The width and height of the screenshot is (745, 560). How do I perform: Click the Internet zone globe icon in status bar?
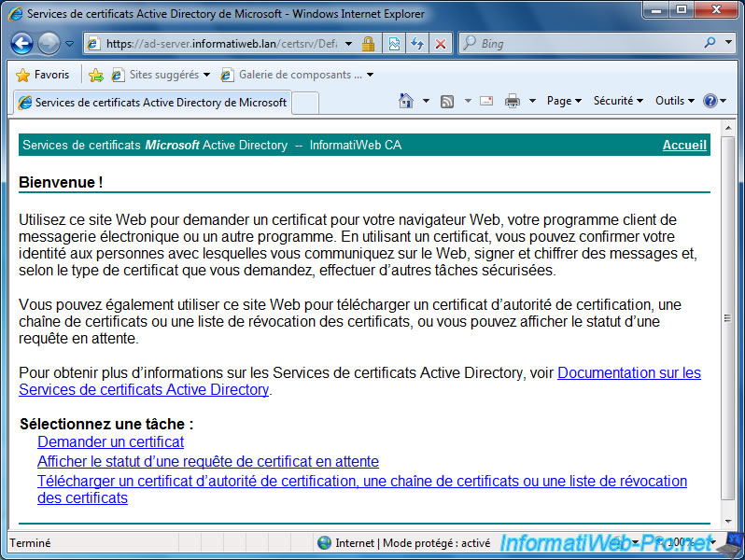324,542
